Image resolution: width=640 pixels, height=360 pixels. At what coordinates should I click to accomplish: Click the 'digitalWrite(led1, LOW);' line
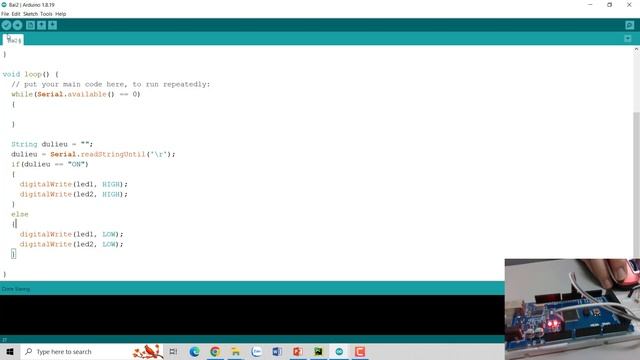71,234
